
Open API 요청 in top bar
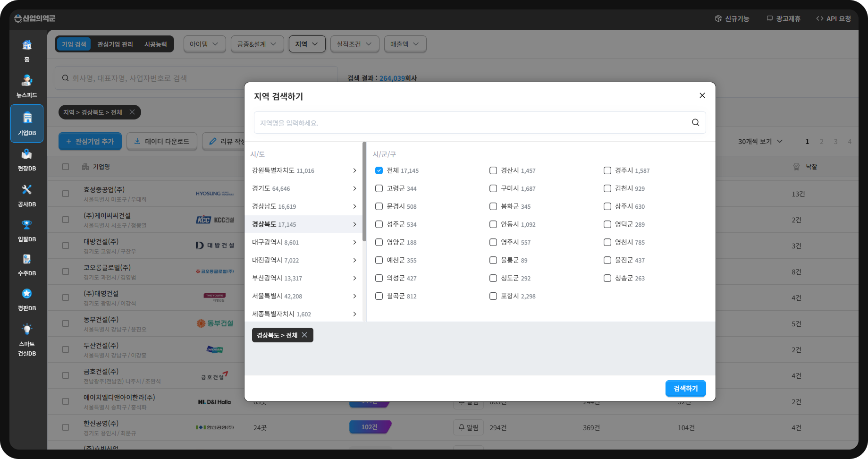click(x=834, y=18)
